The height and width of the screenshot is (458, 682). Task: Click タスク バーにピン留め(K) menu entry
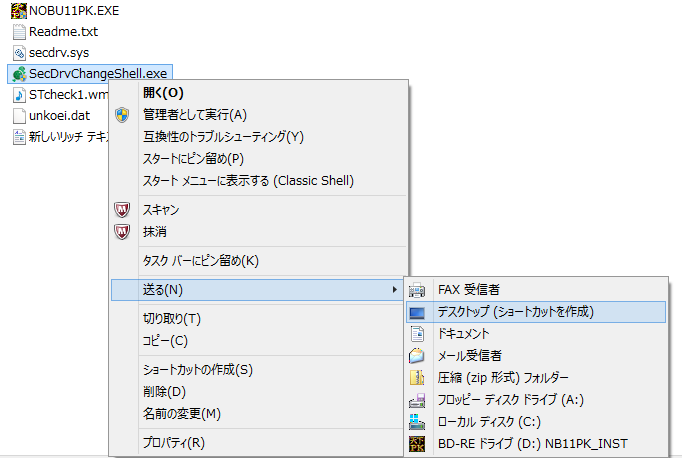200,261
